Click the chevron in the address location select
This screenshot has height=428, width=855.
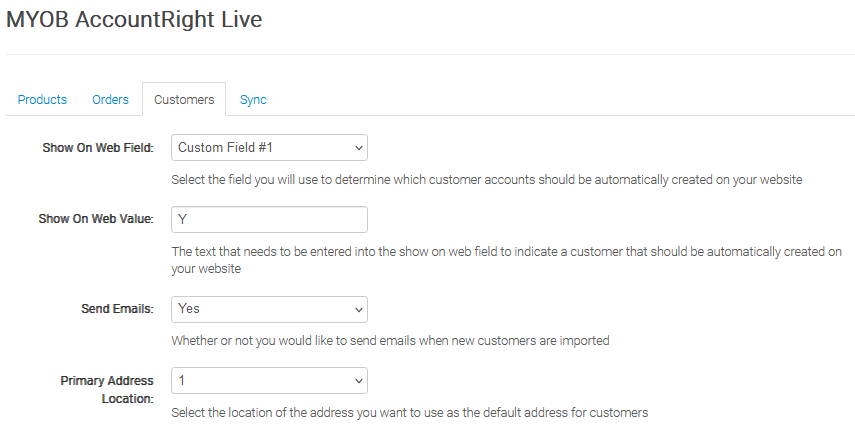coord(359,381)
